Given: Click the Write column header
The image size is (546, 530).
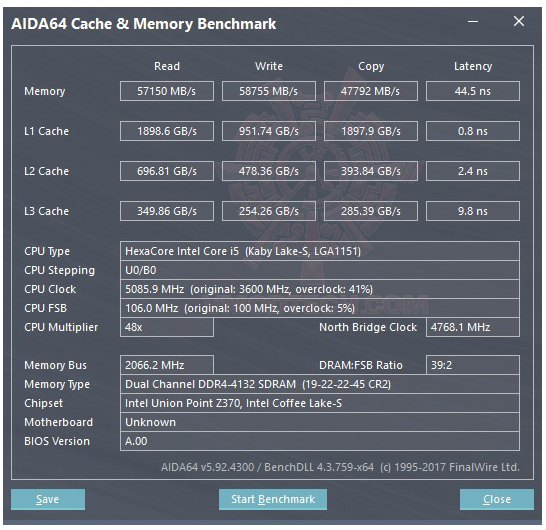Looking at the screenshot, I should pos(269,66).
